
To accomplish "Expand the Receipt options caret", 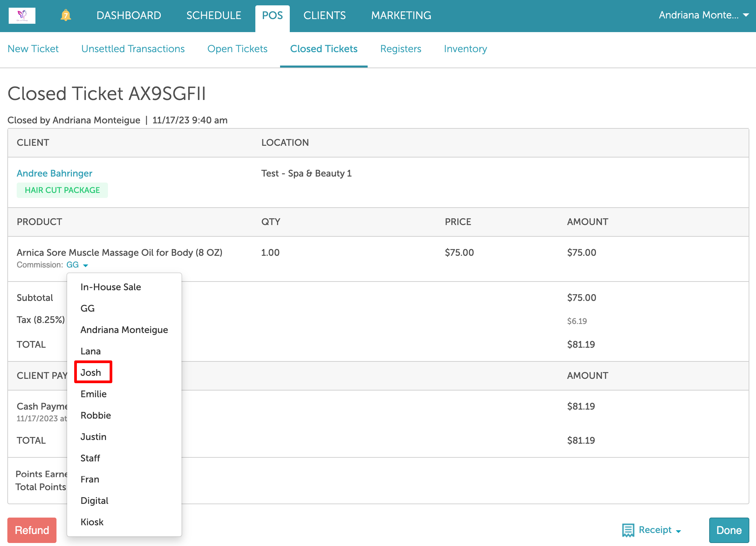I will 678,531.
